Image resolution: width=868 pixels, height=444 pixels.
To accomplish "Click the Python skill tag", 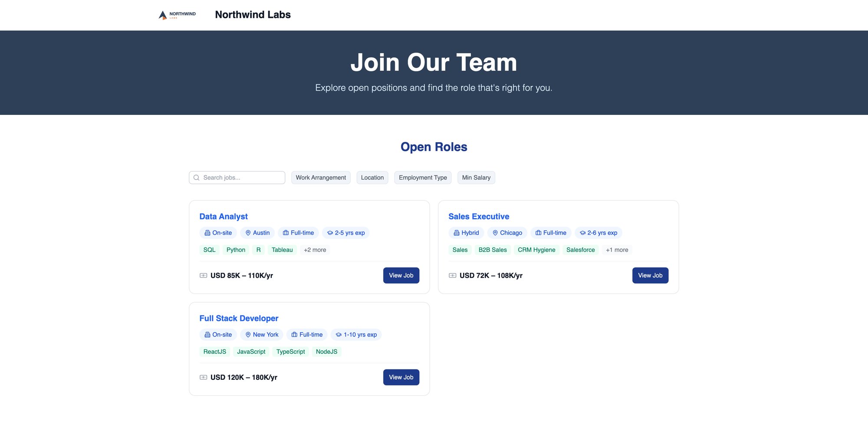I will click(236, 250).
